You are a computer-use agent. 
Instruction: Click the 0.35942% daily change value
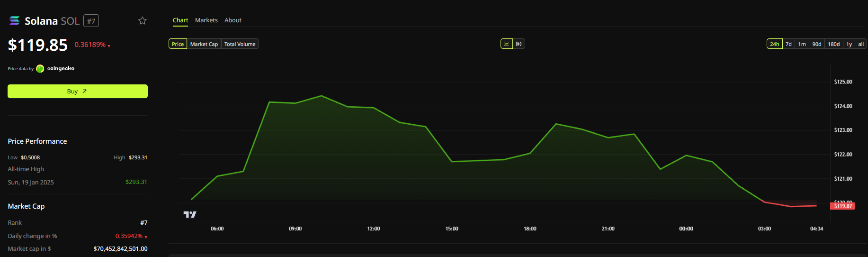click(x=131, y=236)
